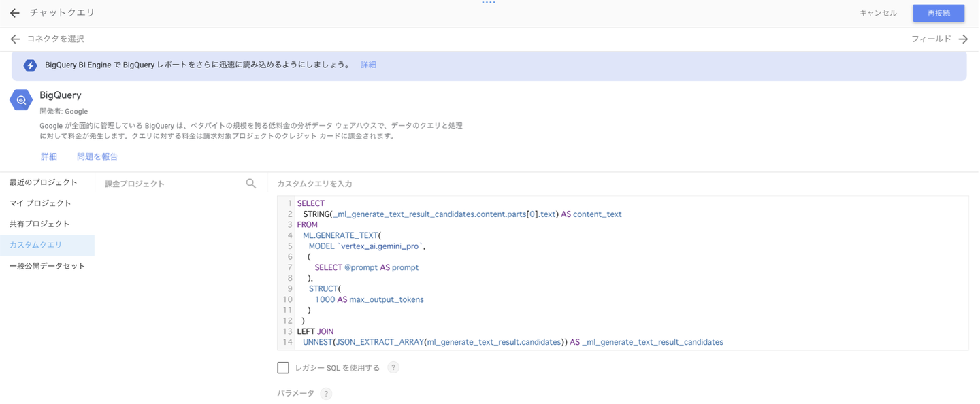This screenshot has height=404, width=980.
Task: Select the カスタムクエリ option
Action: point(35,245)
